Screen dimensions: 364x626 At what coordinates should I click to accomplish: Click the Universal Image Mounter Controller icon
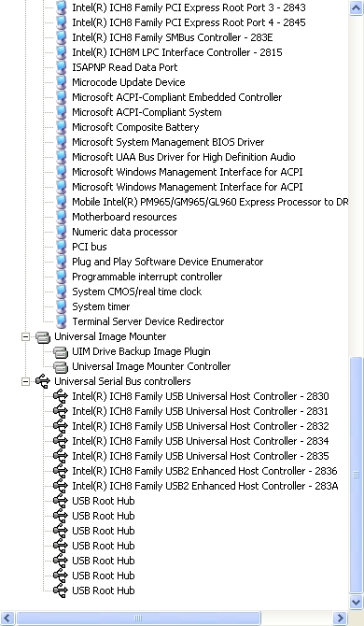tap(61, 366)
